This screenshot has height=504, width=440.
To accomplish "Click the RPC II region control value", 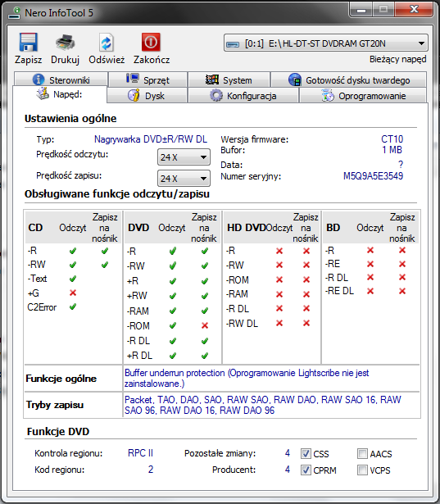I will point(140,453).
